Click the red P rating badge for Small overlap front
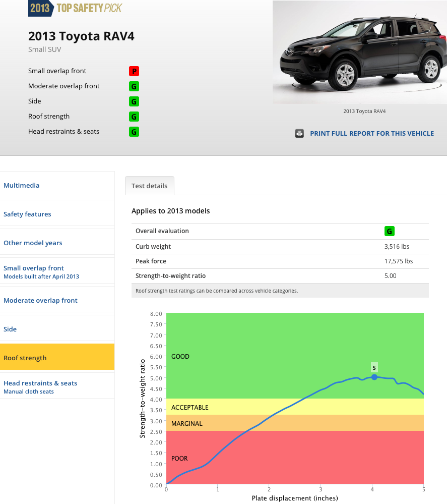The height and width of the screenshot is (504, 447). pyautogui.click(x=134, y=71)
